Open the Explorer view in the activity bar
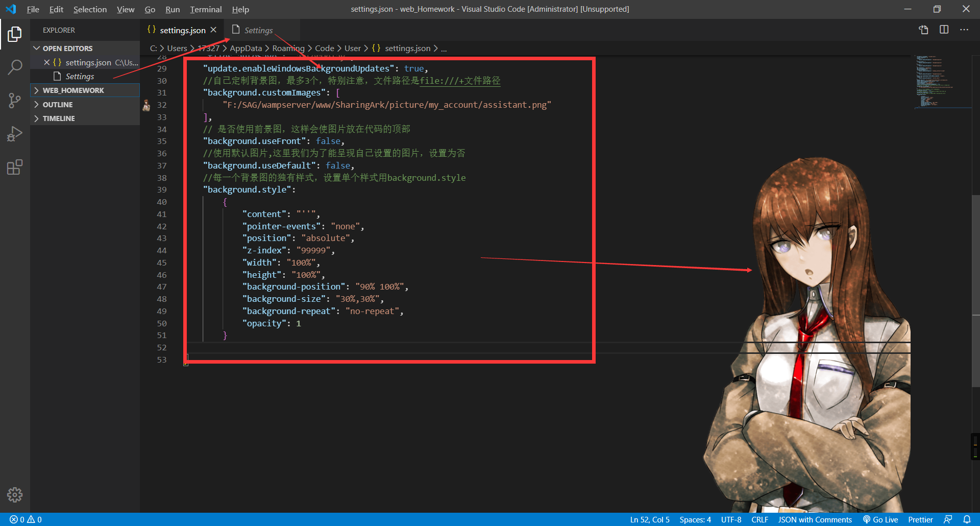 point(15,34)
